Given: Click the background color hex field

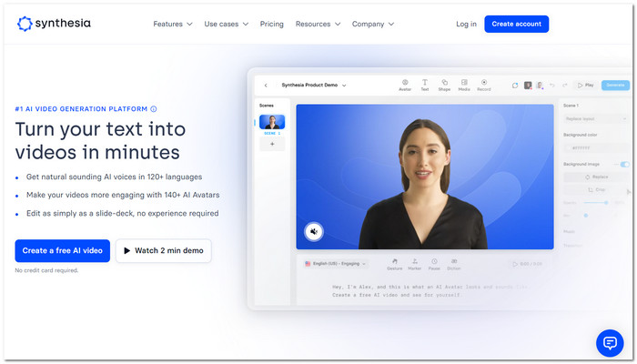Looking at the screenshot, I should (x=595, y=147).
